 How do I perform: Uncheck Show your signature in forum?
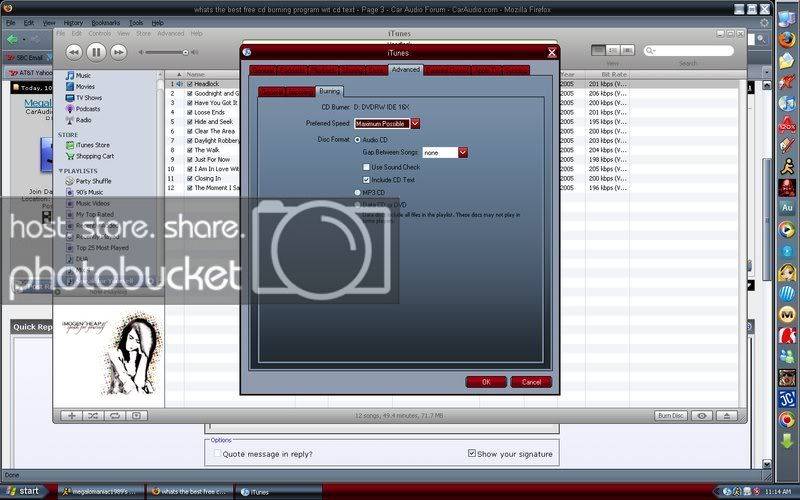tap(472, 453)
